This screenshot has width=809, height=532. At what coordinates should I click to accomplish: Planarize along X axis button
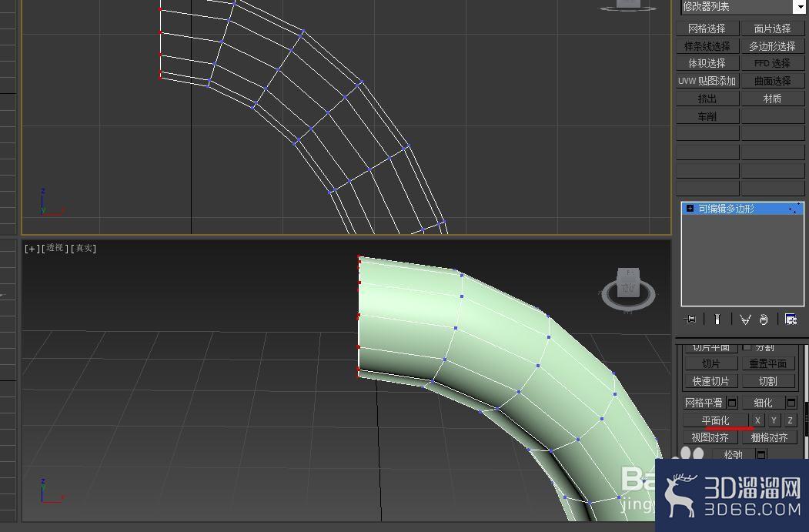pyautogui.click(x=757, y=420)
